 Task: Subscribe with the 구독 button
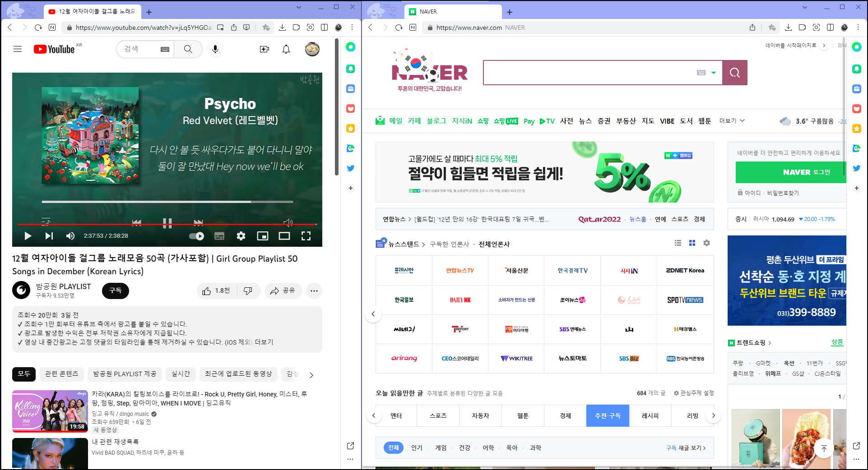[116, 290]
